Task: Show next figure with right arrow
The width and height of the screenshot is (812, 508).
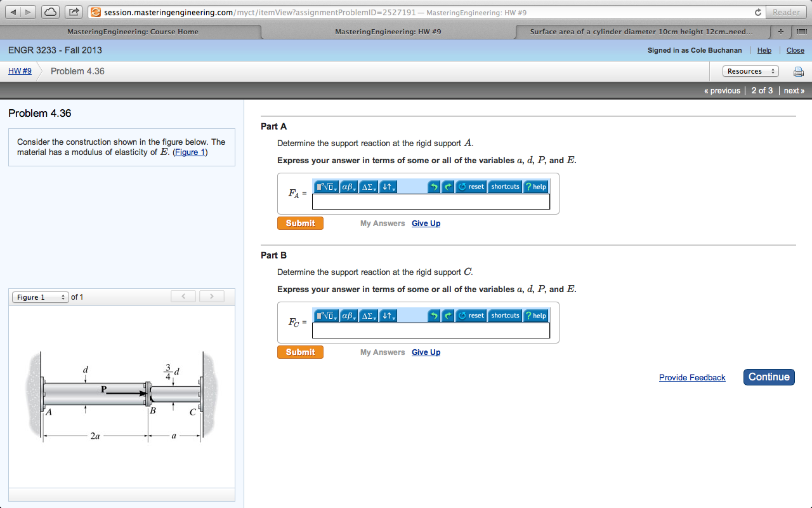Action: coord(213,297)
